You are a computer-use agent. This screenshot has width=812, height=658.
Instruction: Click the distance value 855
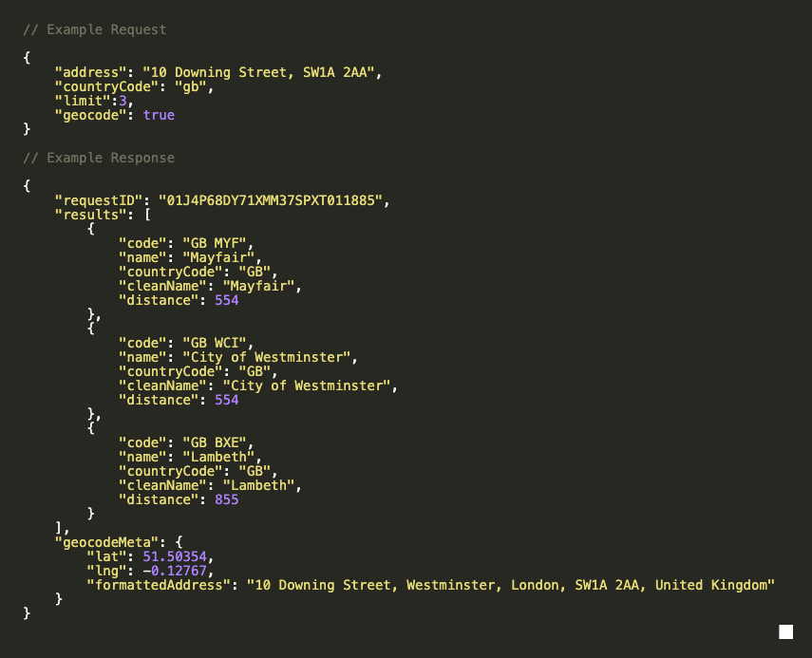point(226,499)
